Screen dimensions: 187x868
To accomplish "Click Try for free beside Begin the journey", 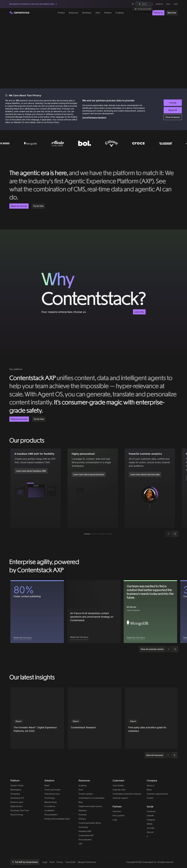I will click(38, 206).
